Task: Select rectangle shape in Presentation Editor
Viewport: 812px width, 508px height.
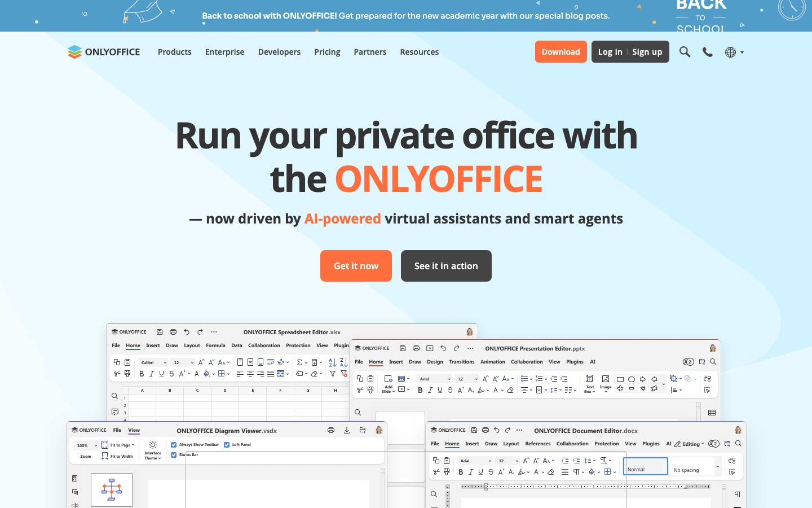Action: 620,379
